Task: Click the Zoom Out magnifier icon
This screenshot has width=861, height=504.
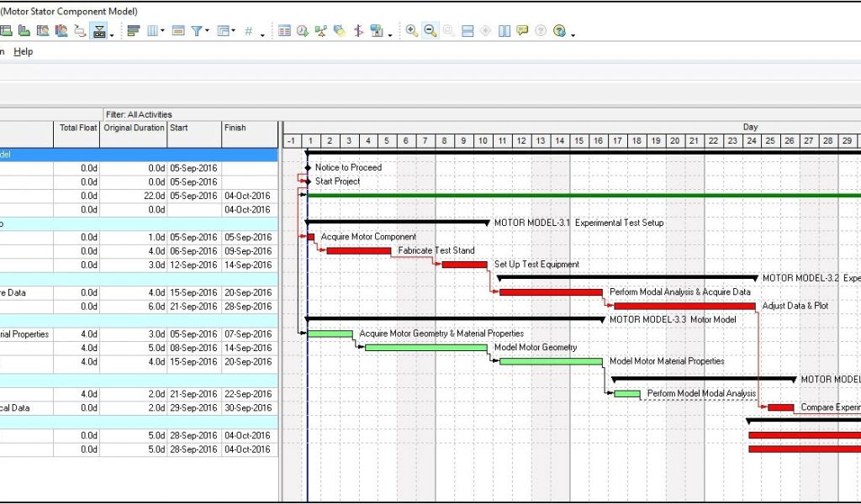Action: [430, 31]
